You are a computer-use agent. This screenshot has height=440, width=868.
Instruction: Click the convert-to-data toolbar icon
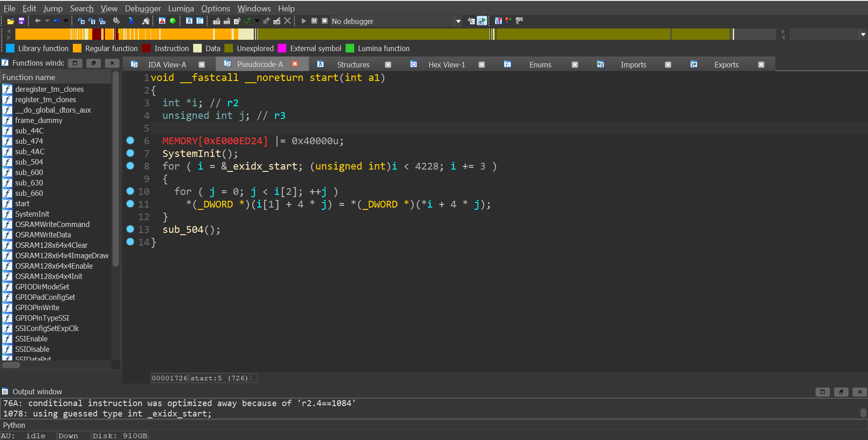click(227, 21)
